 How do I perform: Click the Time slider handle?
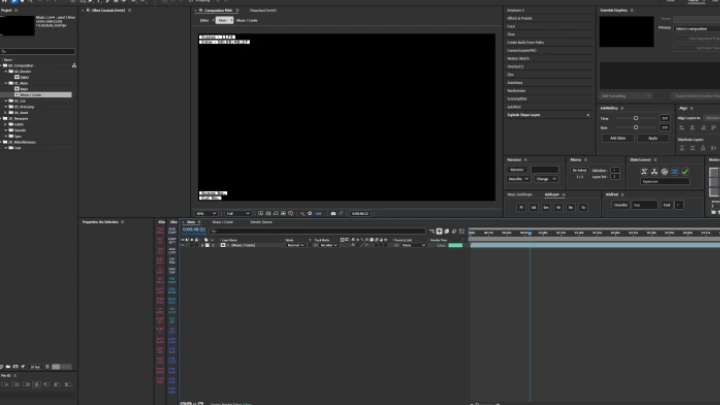click(x=636, y=118)
